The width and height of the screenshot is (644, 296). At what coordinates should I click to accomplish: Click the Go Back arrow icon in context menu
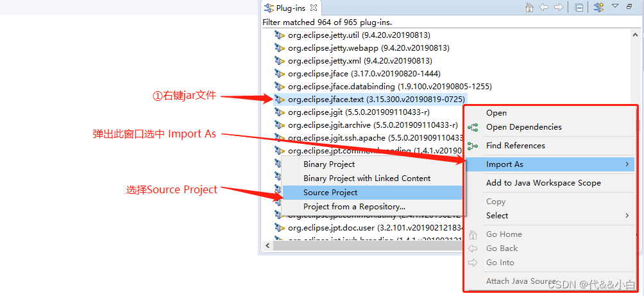[473, 248]
